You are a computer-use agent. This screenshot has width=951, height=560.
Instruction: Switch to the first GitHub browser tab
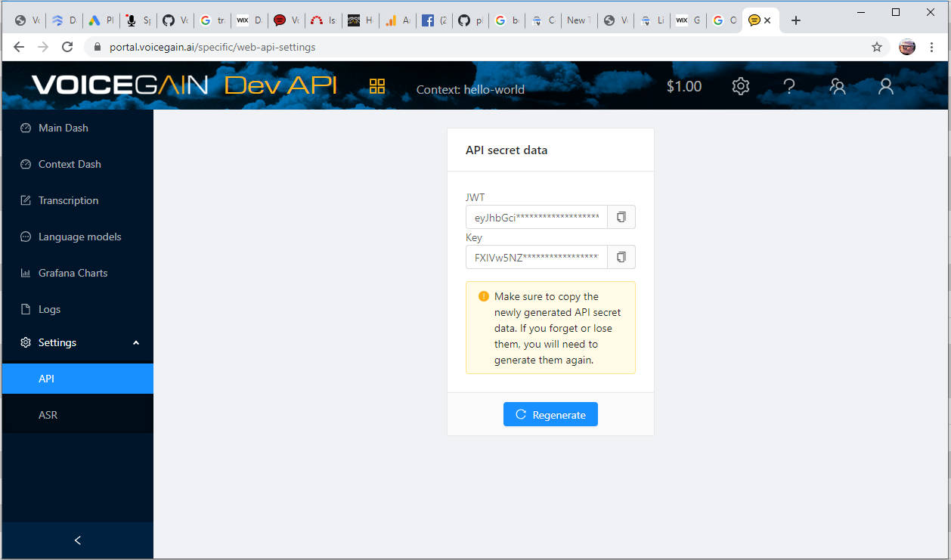(175, 20)
